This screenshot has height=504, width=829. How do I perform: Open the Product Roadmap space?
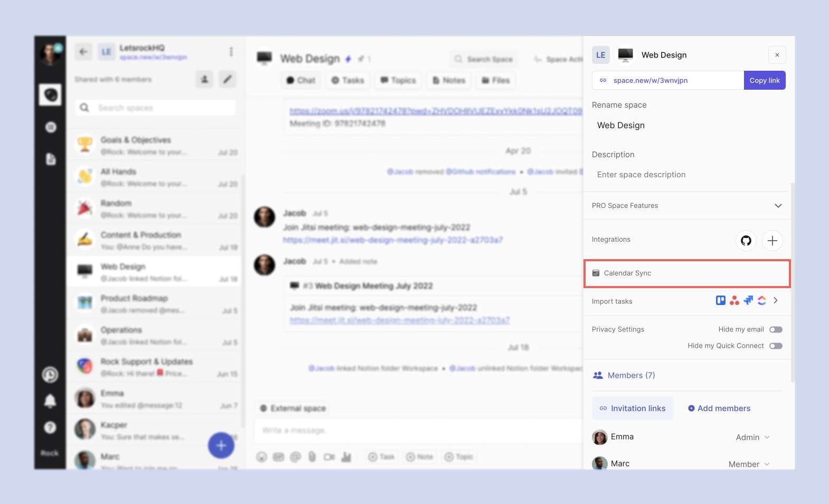click(x=154, y=304)
